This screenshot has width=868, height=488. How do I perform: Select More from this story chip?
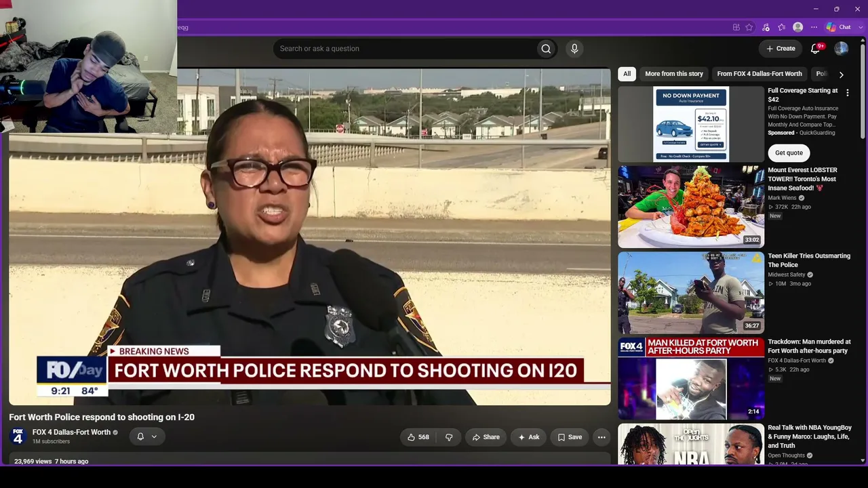tap(674, 74)
